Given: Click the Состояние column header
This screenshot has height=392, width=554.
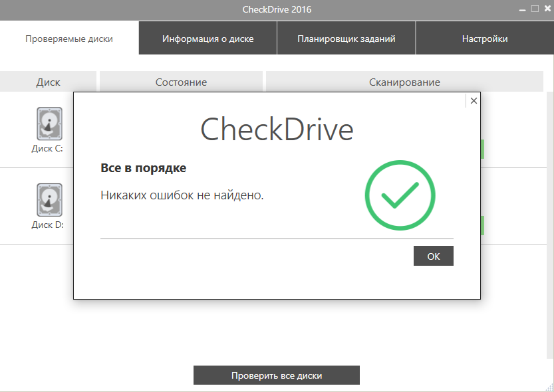Looking at the screenshot, I should tap(181, 82).
